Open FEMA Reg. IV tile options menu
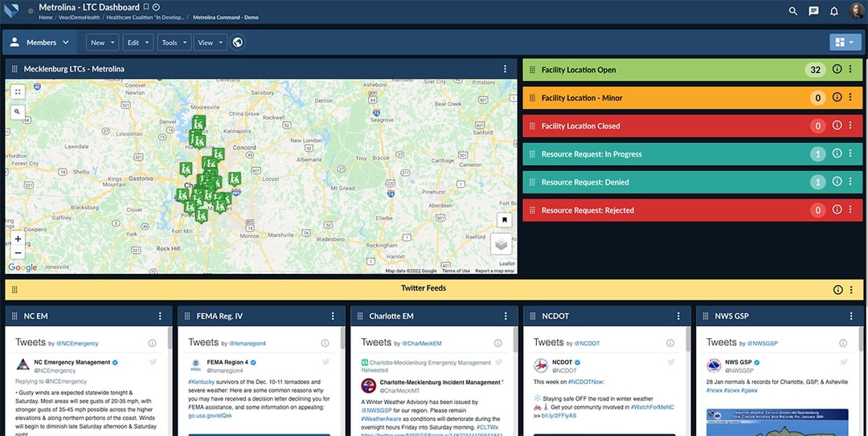 coord(333,316)
